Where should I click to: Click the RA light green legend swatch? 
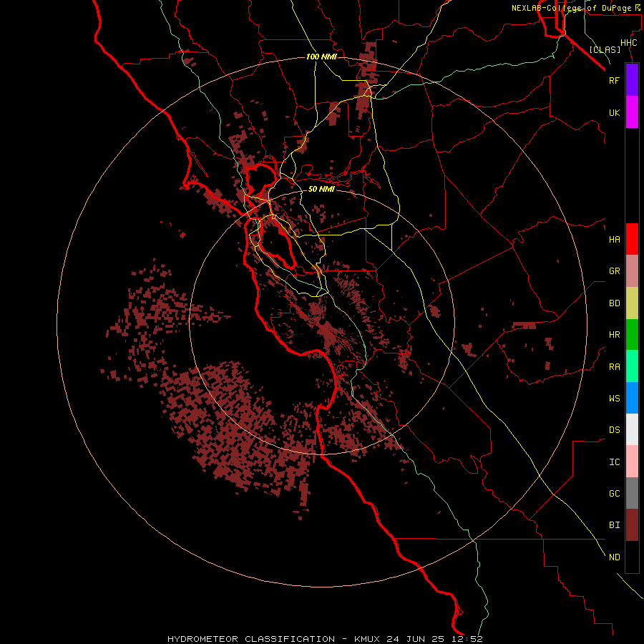pos(632,366)
